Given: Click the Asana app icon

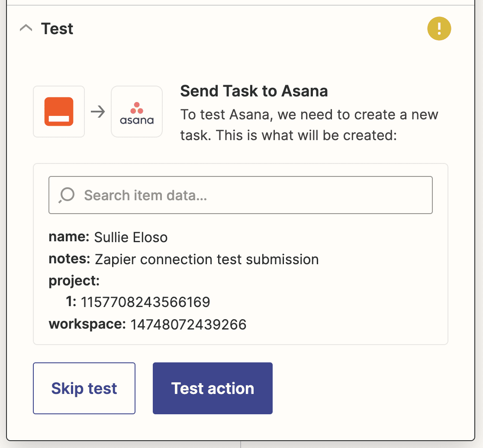Looking at the screenshot, I should click(x=137, y=112).
